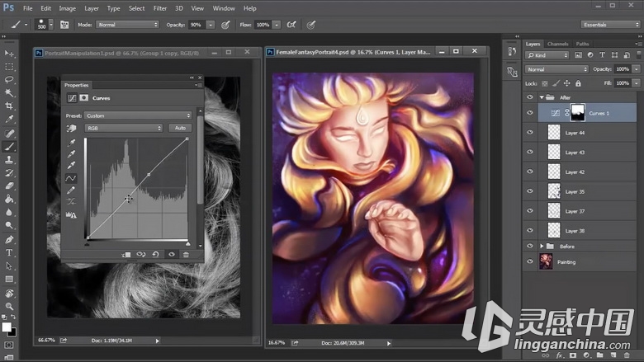Pick the white point eyedropper in Curves
This screenshot has width=644, height=362.
(x=71, y=165)
